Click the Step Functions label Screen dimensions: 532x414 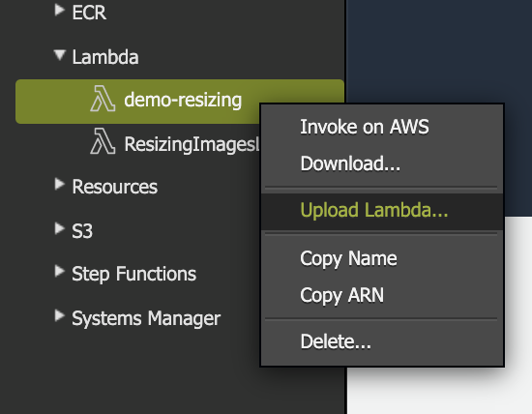(134, 274)
